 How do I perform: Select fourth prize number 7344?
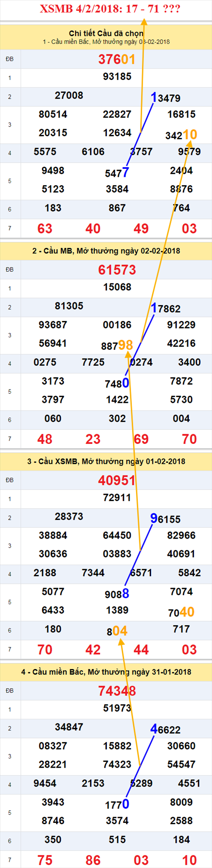tap(93, 573)
